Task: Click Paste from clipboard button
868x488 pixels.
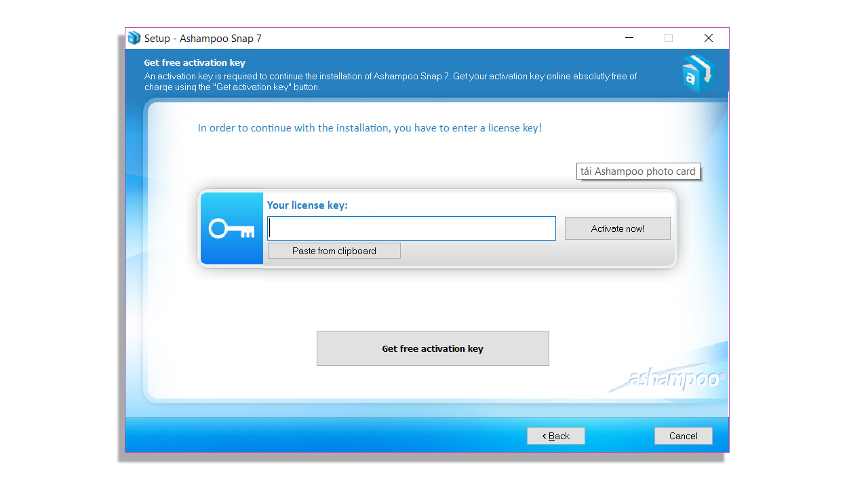Action: [334, 251]
